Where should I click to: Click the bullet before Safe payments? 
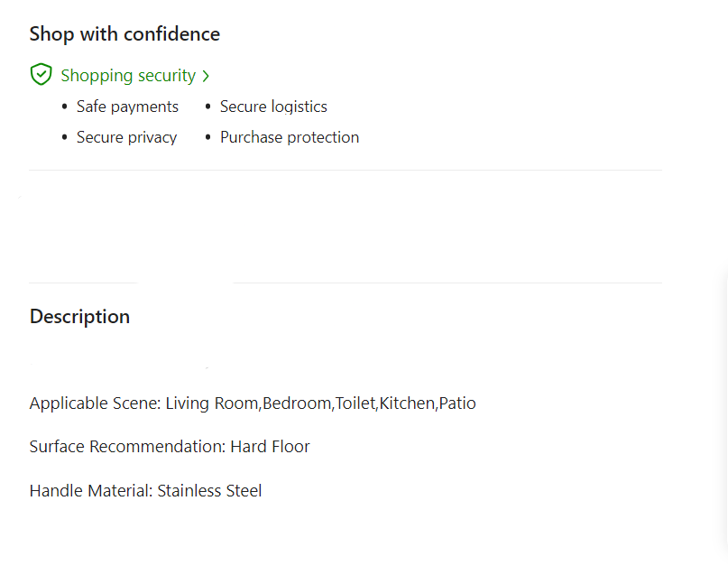[x=64, y=107]
